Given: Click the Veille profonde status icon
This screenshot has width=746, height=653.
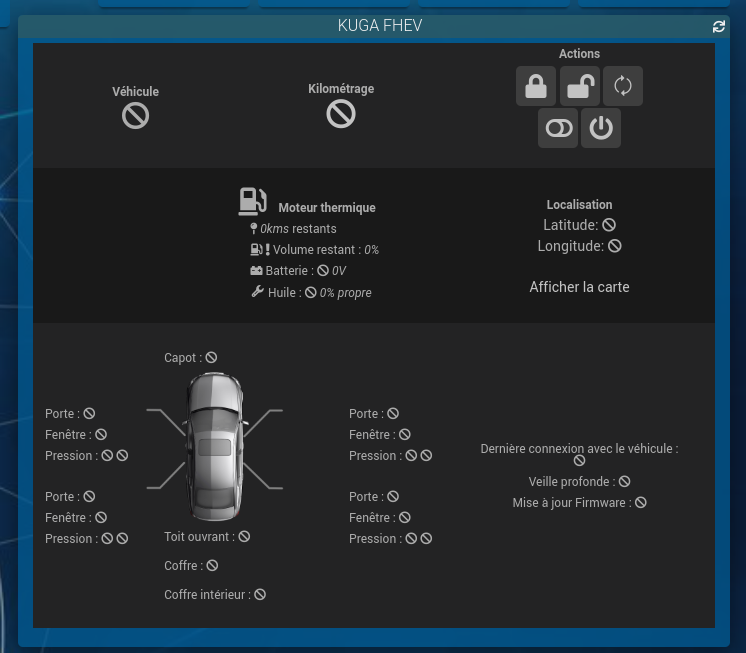Looking at the screenshot, I should (624, 481).
